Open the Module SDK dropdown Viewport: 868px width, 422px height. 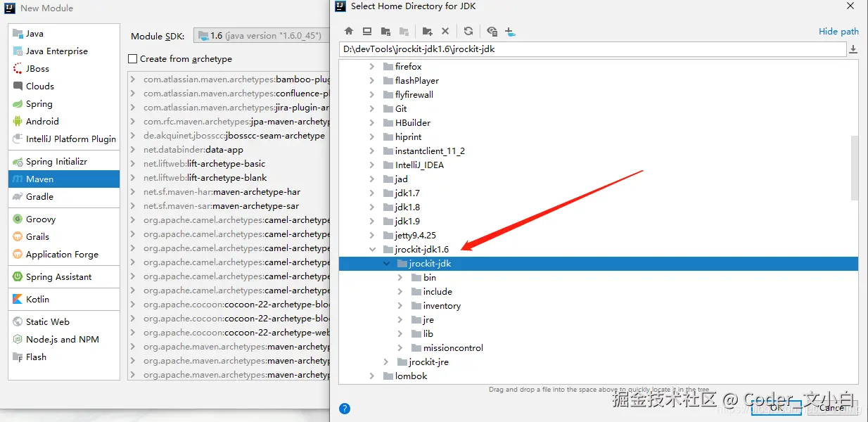click(x=262, y=36)
